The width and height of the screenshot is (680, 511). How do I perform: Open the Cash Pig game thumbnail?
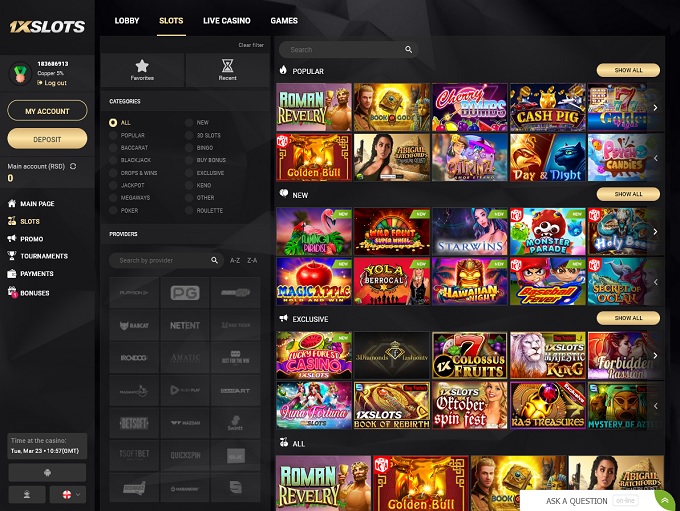click(547, 107)
